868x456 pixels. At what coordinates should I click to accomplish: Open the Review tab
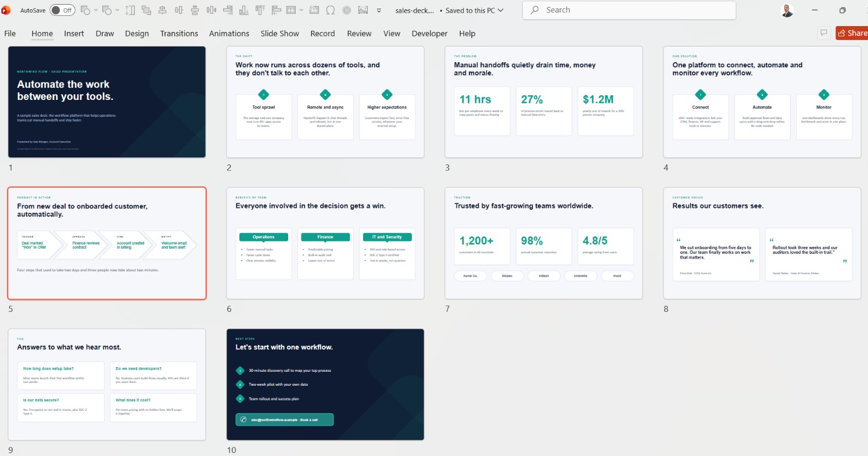coord(359,34)
